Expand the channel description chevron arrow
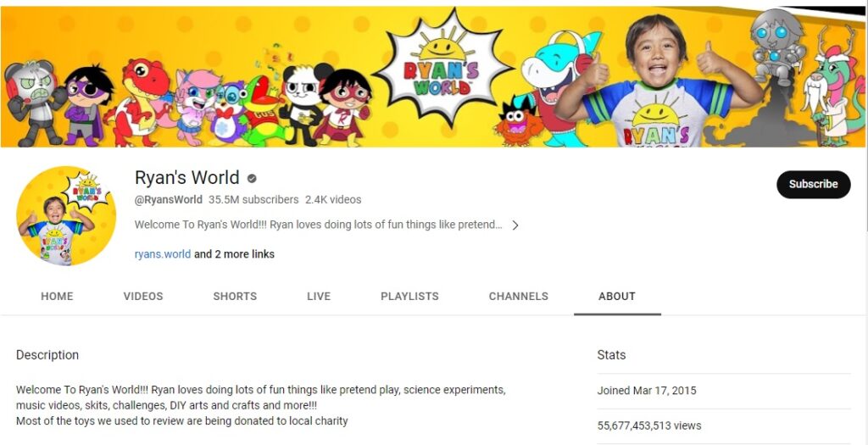 pyautogui.click(x=515, y=225)
